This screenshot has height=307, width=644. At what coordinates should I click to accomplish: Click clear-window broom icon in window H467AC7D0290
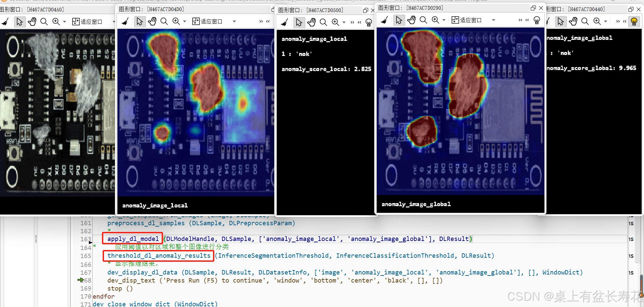pos(384,20)
